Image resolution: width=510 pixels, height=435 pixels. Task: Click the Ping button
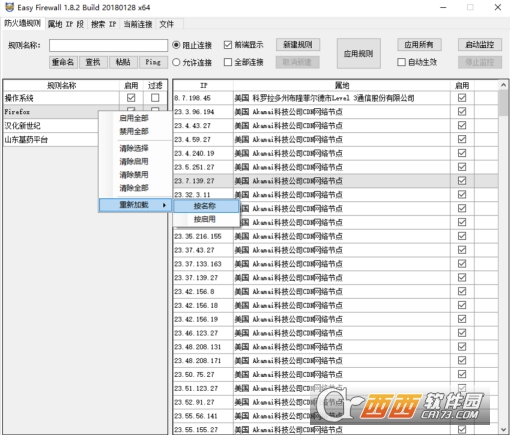153,62
